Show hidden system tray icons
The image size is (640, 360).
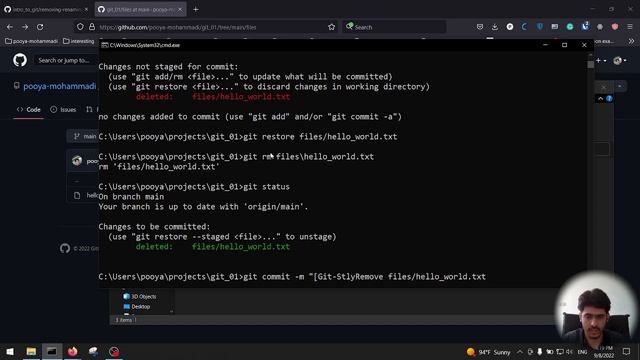[x=520, y=352]
